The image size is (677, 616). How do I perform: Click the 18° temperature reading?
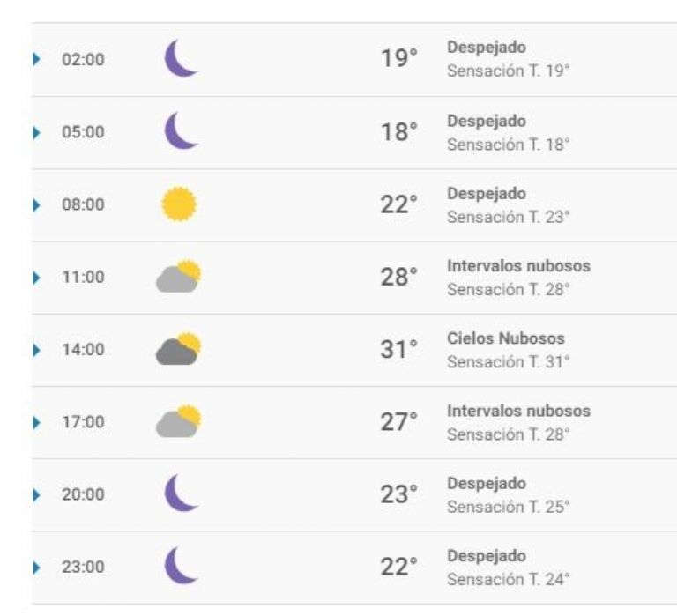(399, 132)
